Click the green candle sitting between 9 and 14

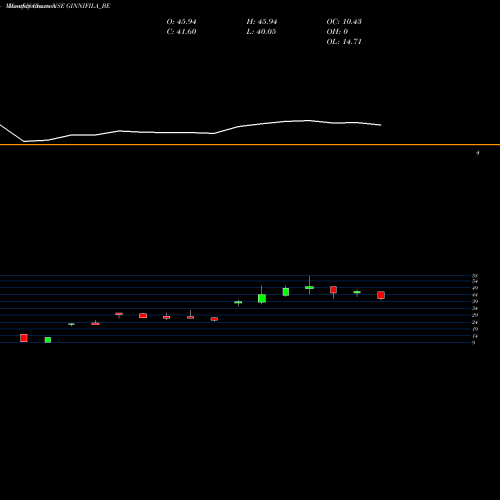point(48,340)
